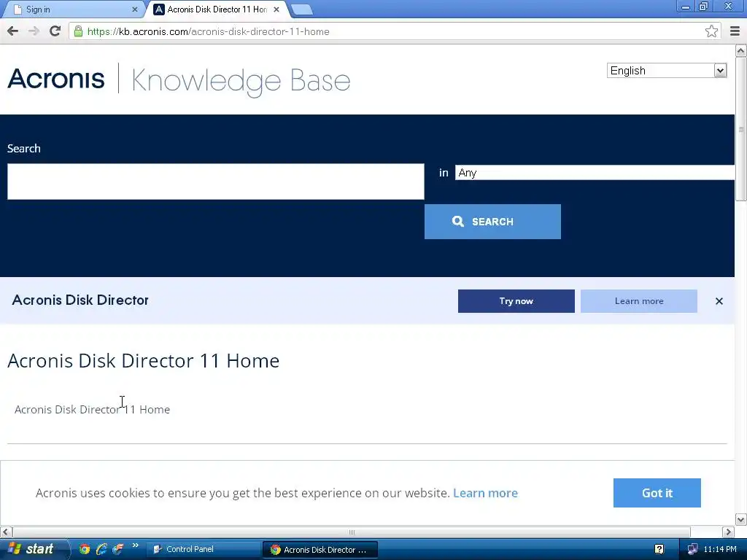Viewport: 747px width, 560px height.
Task: Click the horizontal scrollbar thumb
Action: pos(352,532)
